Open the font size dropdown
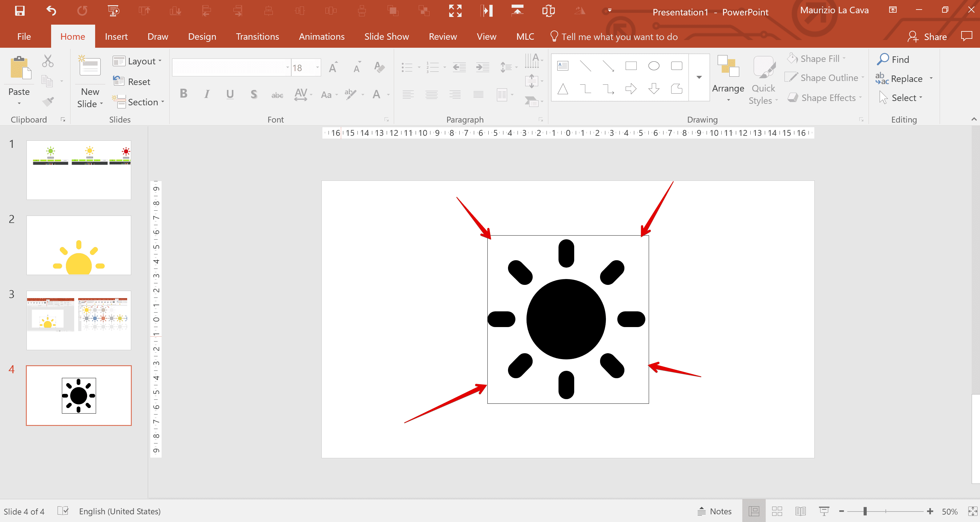The height and width of the screenshot is (522, 980). (316, 67)
